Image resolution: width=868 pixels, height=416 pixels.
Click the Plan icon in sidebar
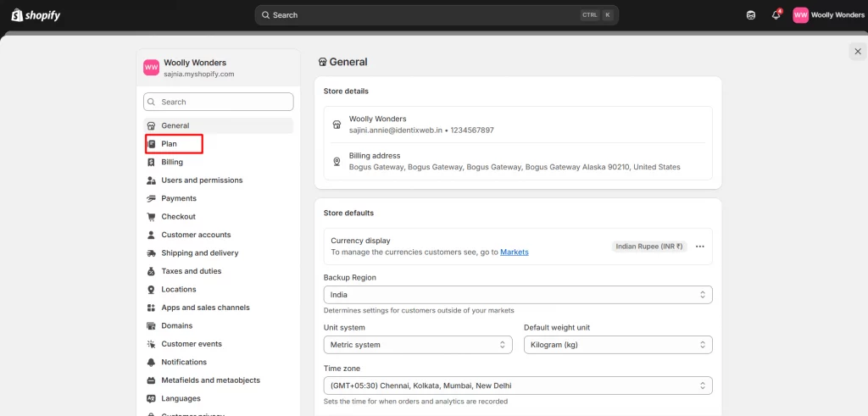(x=151, y=144)
